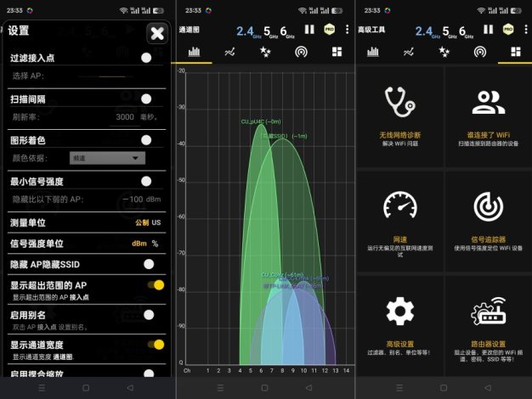This screenshot has height=399, width=532.
Task: Select 6 GHz band in channel graph screen
Action: pyautogui.click(x=287, y=32)
